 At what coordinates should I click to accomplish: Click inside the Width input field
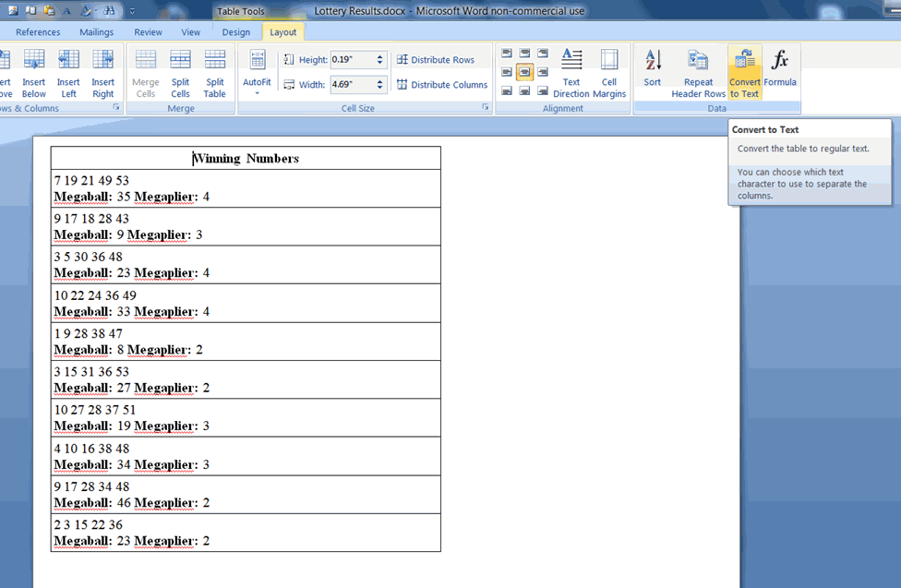click(x=352, y=85)
